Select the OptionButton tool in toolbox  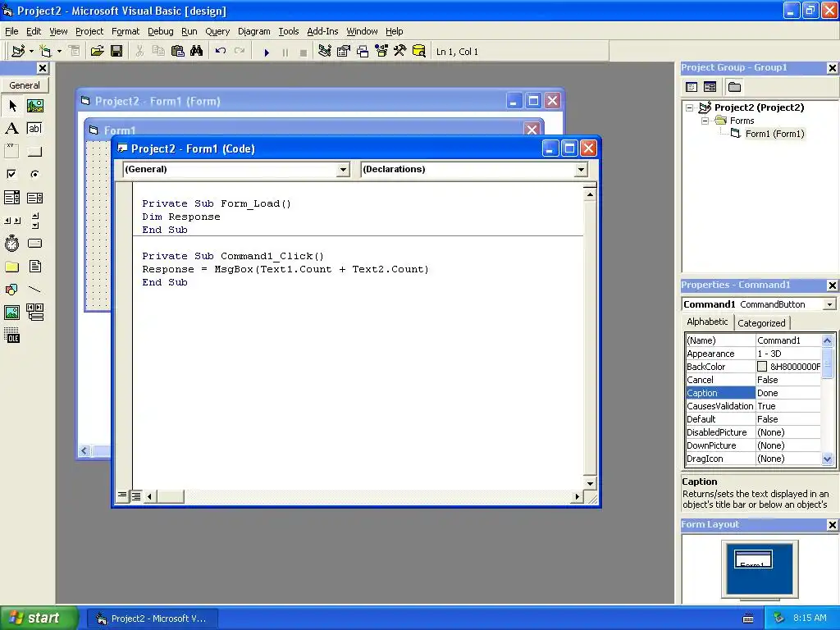(34, 174)
